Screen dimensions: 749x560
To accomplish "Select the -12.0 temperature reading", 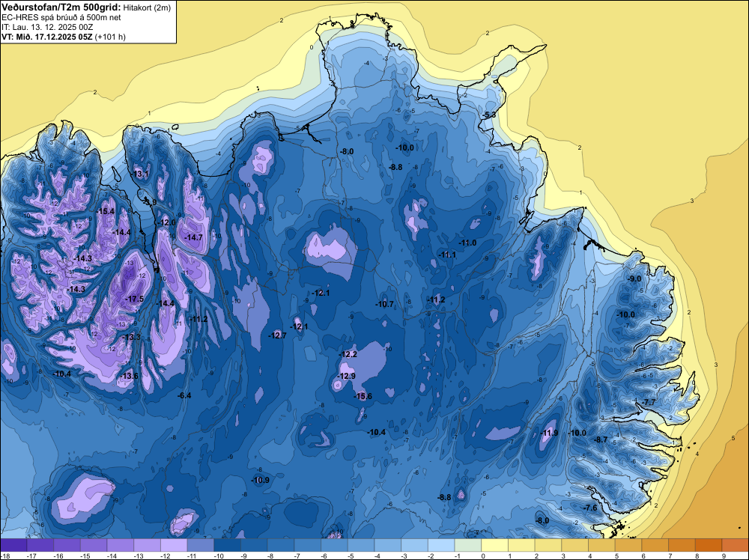I will (167, 222).
